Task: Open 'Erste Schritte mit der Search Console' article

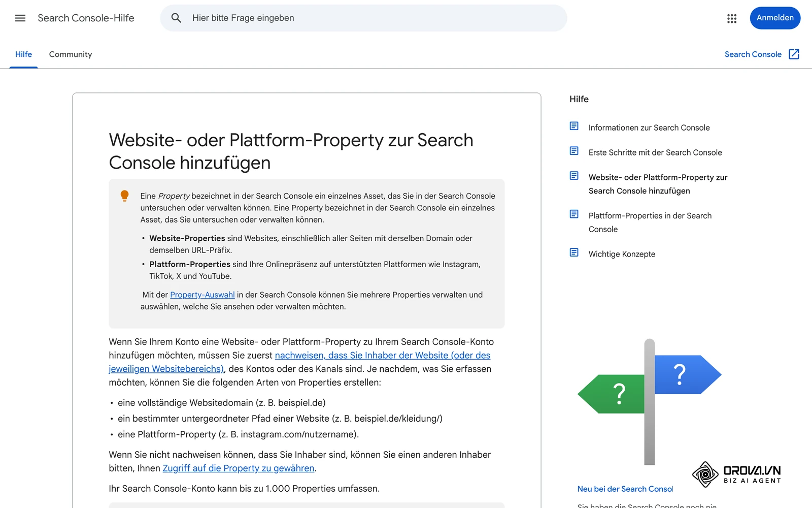Action: point(655,152)
